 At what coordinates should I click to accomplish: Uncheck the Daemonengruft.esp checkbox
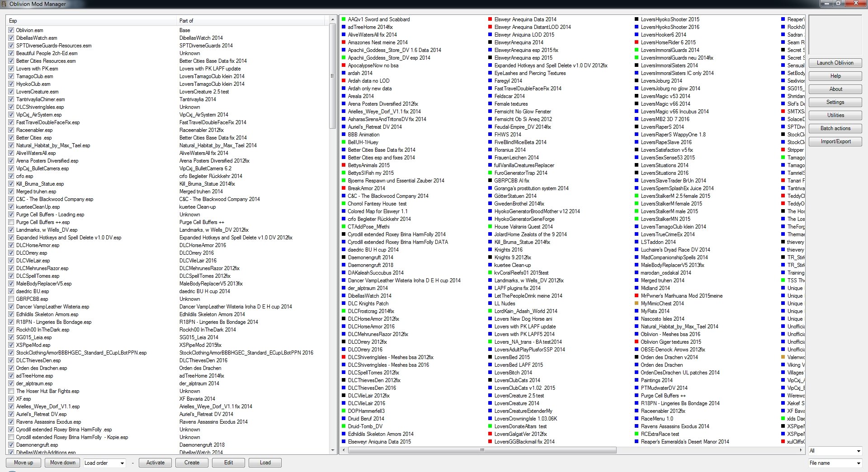(x=11, y=445)
